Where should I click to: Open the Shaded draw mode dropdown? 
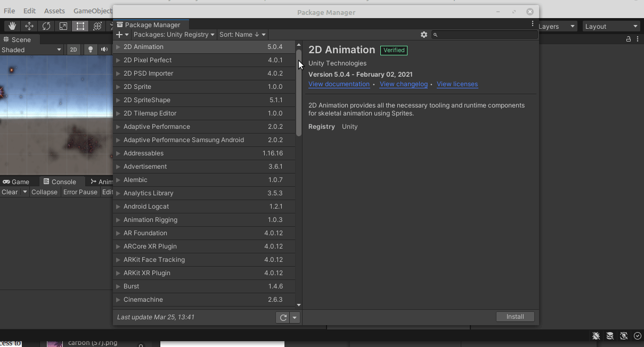tap(31, 49)
